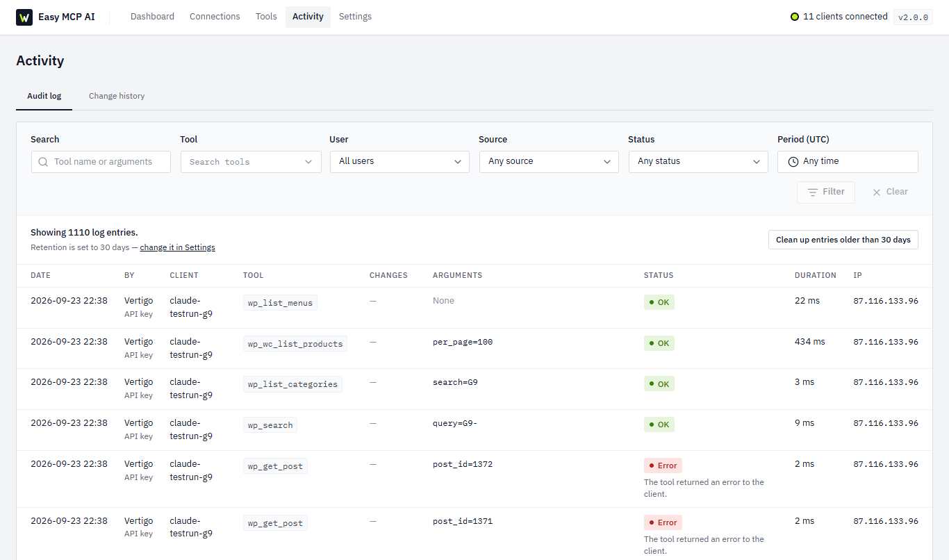Click the wp_list_categories tool tag
This screenshot has width=949, height=560.
(x=292, y=384)
